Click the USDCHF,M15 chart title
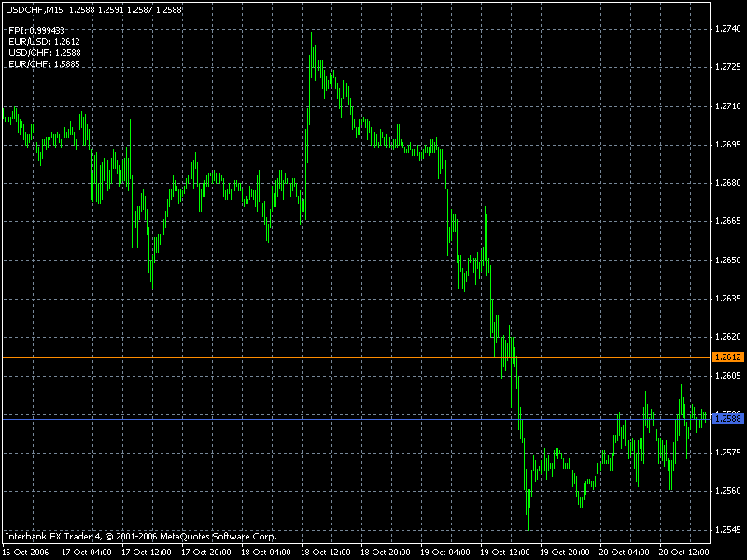Viewport: 747px width, 560px height. point(33,9)
